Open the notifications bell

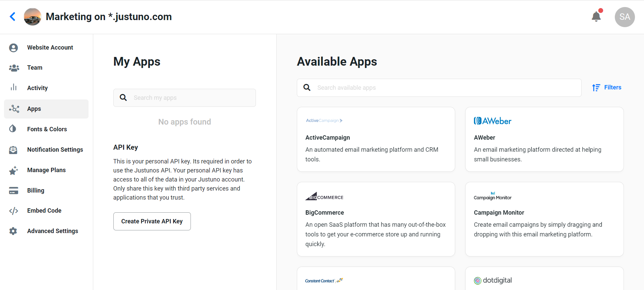pos(596,16)
